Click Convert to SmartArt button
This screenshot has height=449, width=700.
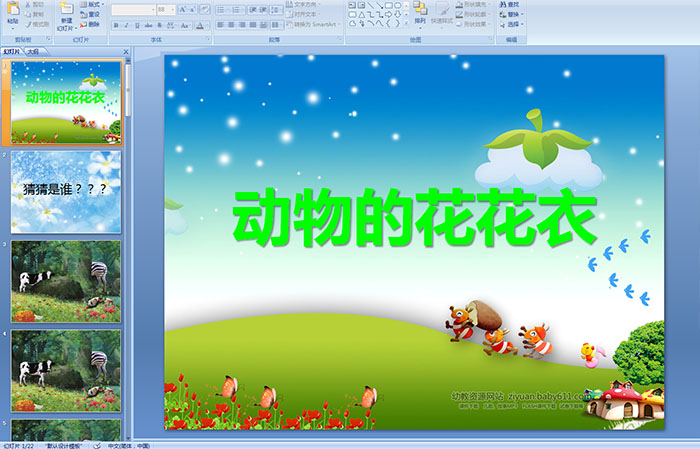click(x=314, y=24)
